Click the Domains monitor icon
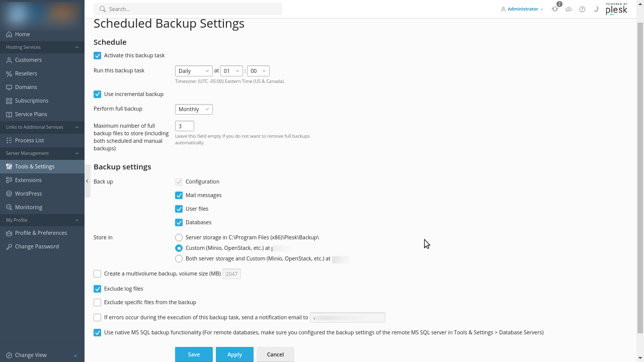This screenshot has width=644, height=362. pyautogui.click(x=9, y=87)
